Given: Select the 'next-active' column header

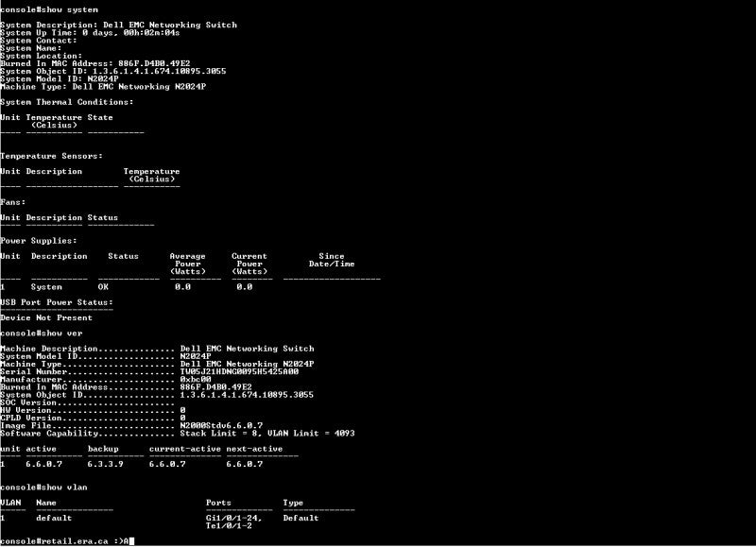Looking at the screenshot, I should 254,449.
